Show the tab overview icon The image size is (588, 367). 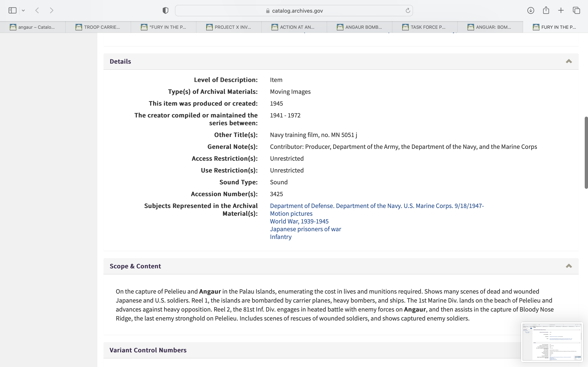[x=576, y=10]
